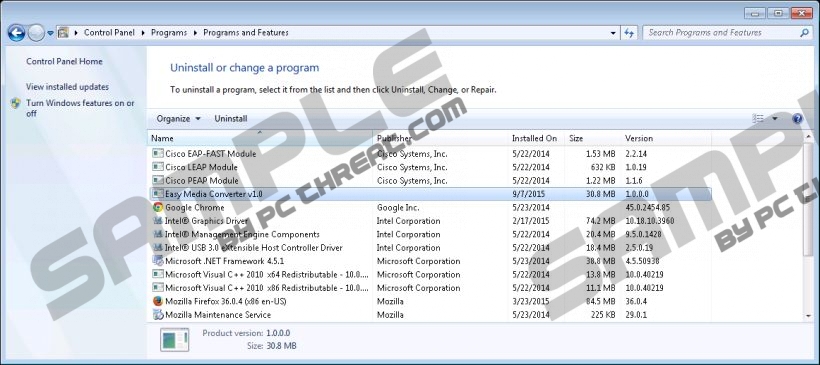The width and height of the screenshot is (820, 365).
Task: Sort by the Publisher column header
Action: pos(440,139)
